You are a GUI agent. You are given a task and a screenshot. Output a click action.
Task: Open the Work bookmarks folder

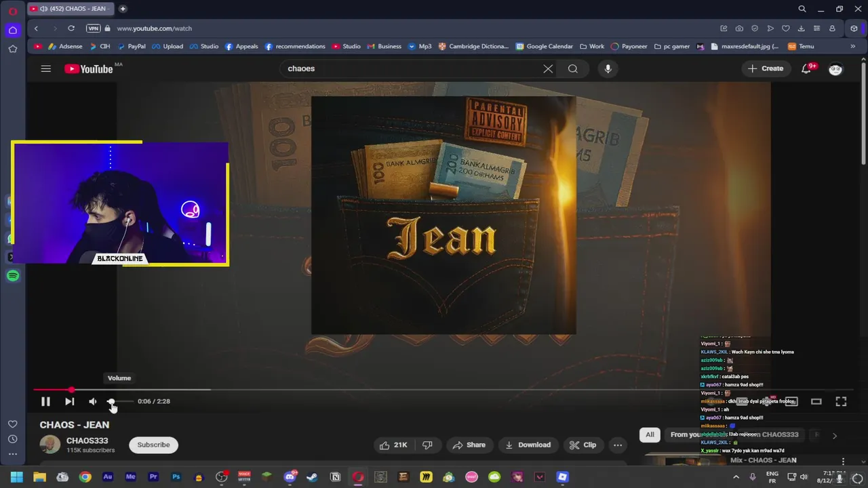[592, 47]
